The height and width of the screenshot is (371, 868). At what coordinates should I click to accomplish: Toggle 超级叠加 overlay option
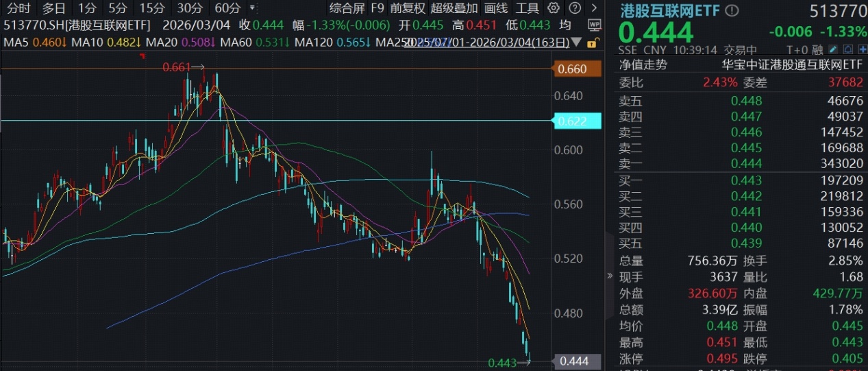tap(454, 8)
